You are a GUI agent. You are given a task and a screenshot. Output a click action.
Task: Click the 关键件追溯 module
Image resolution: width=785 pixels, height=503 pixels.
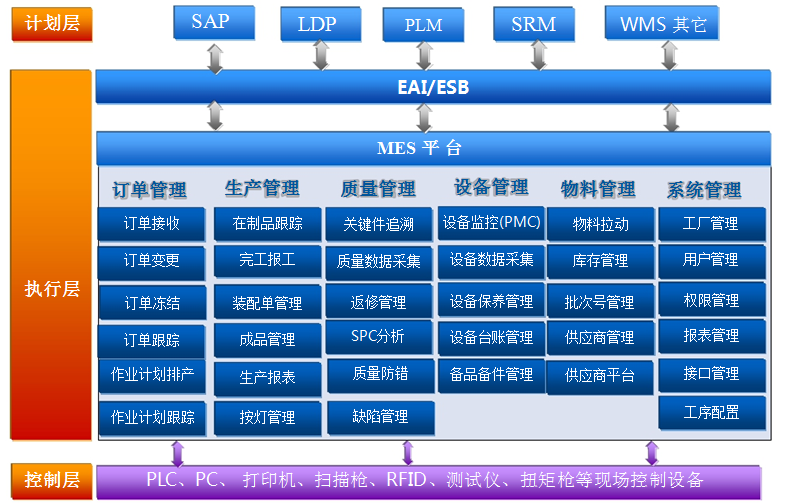point(379,224)
